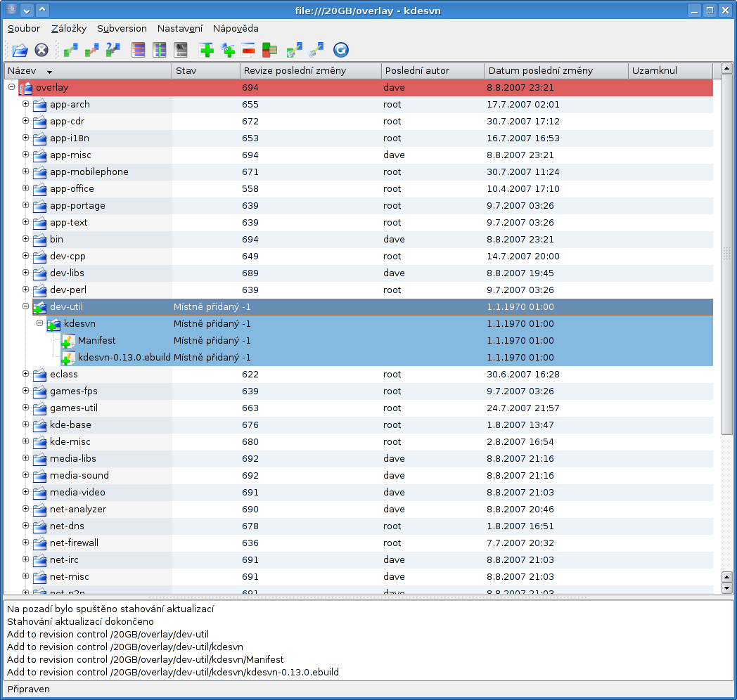Expand the bin folder
Image resolution: width=737 pixels, height=700 pixels.
(26, 239)
